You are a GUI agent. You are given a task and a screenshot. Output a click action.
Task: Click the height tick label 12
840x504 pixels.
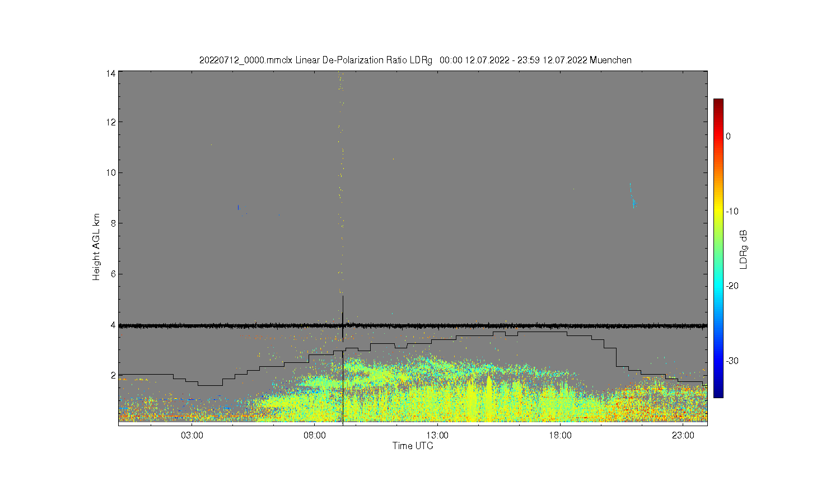click(111, 122)
